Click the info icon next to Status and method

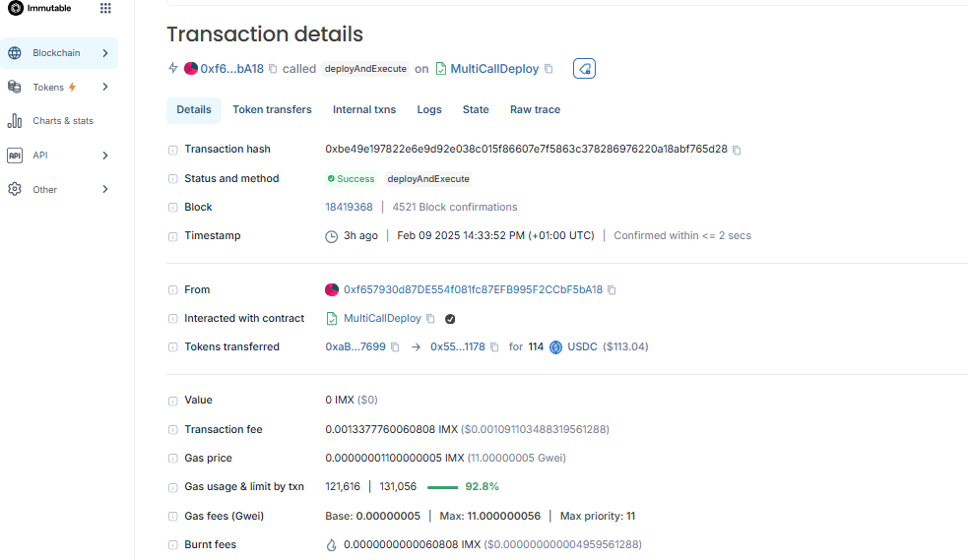pos(173,179)
